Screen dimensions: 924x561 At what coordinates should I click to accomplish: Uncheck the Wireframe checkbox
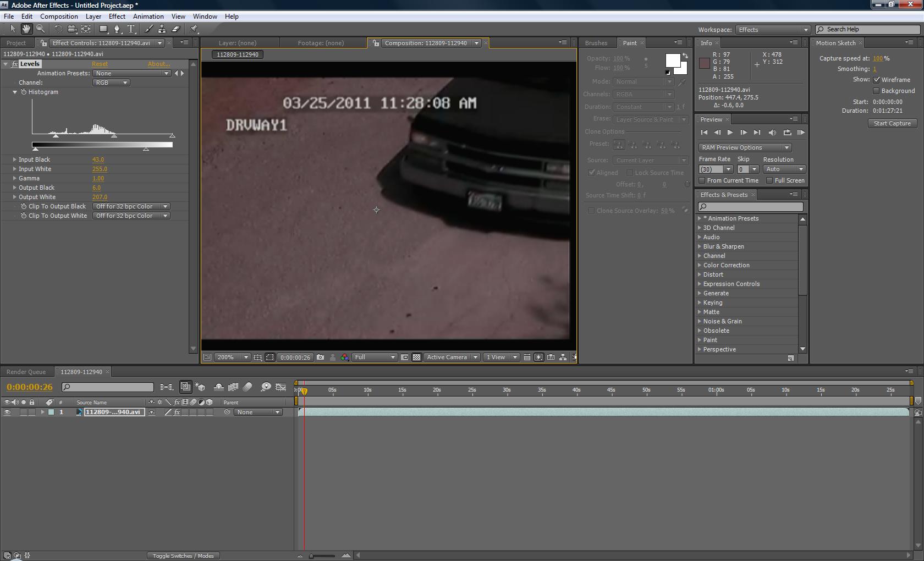point(877,80)
